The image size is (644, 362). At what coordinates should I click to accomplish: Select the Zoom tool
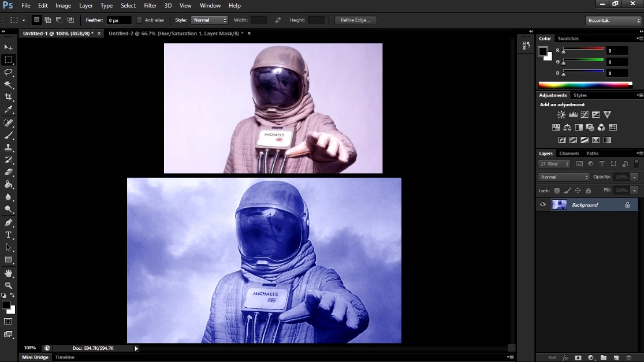pos(9,285)
